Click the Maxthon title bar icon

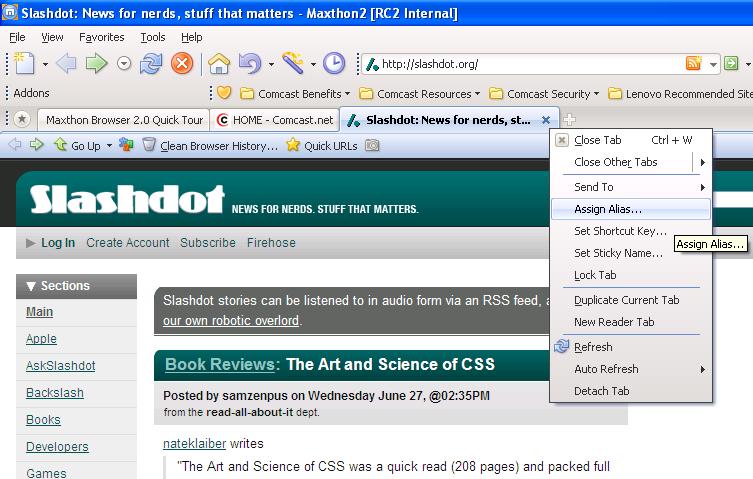click(10, 12)
